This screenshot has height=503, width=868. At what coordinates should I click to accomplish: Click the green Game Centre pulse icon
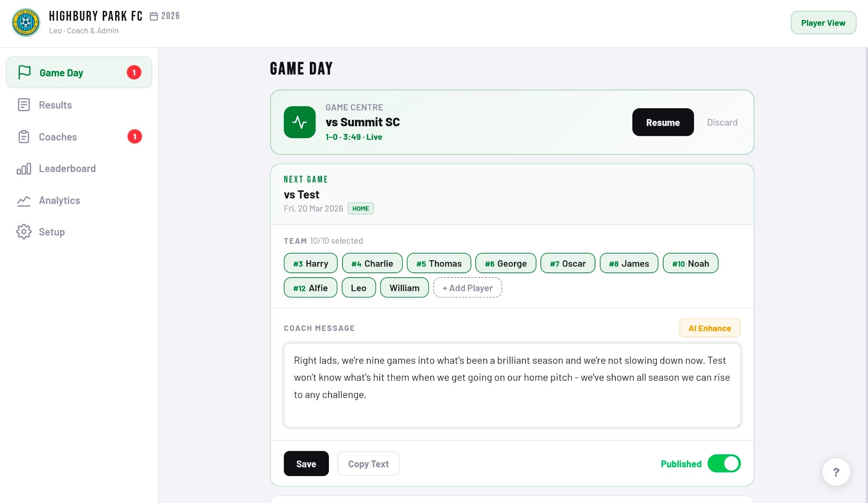coord(299,122)
